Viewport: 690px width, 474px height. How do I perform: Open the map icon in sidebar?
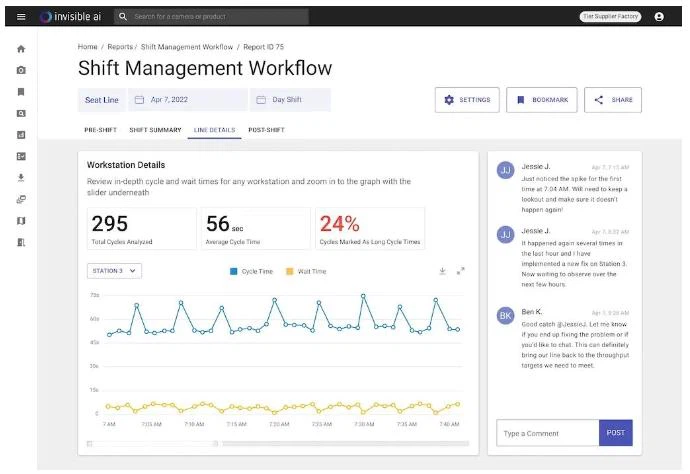tap(21, 221)
